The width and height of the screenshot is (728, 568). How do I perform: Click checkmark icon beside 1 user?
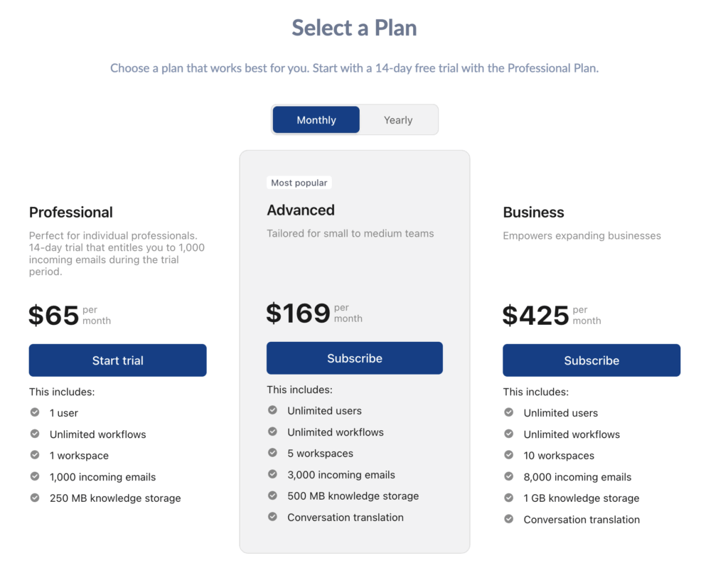pyautogui.click(x=35, y=412)
